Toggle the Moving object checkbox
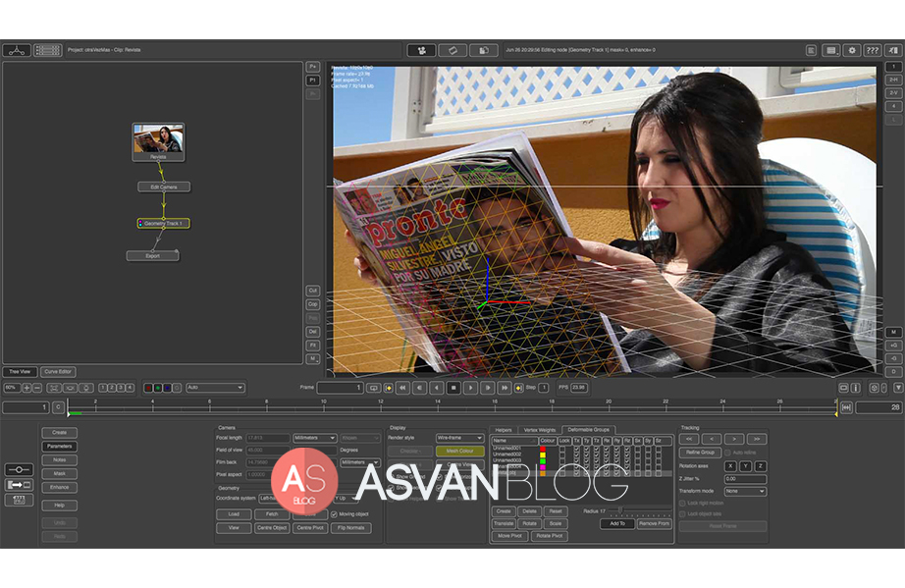 coord(334,514)
